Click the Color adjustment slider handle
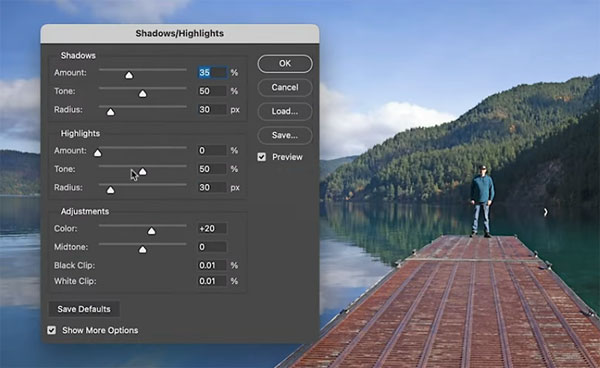This screenshot has width=600, height=368. click(x=152, y=231)
